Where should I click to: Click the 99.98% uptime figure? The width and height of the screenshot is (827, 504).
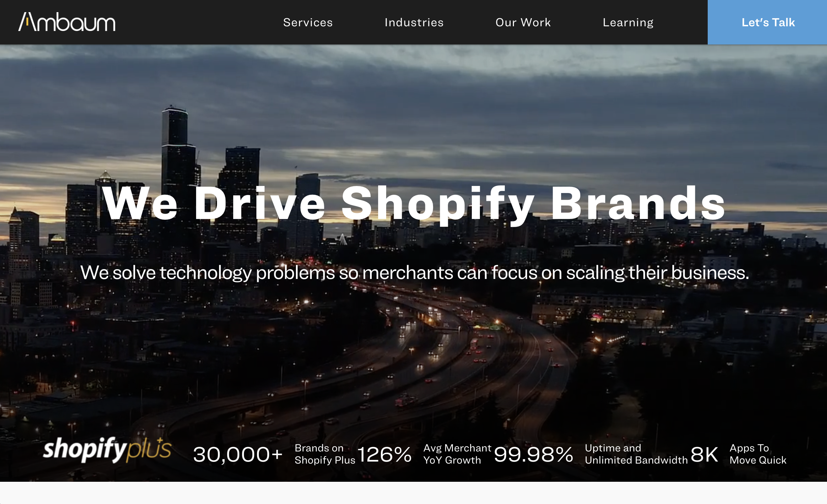click(x=533, y=454)
